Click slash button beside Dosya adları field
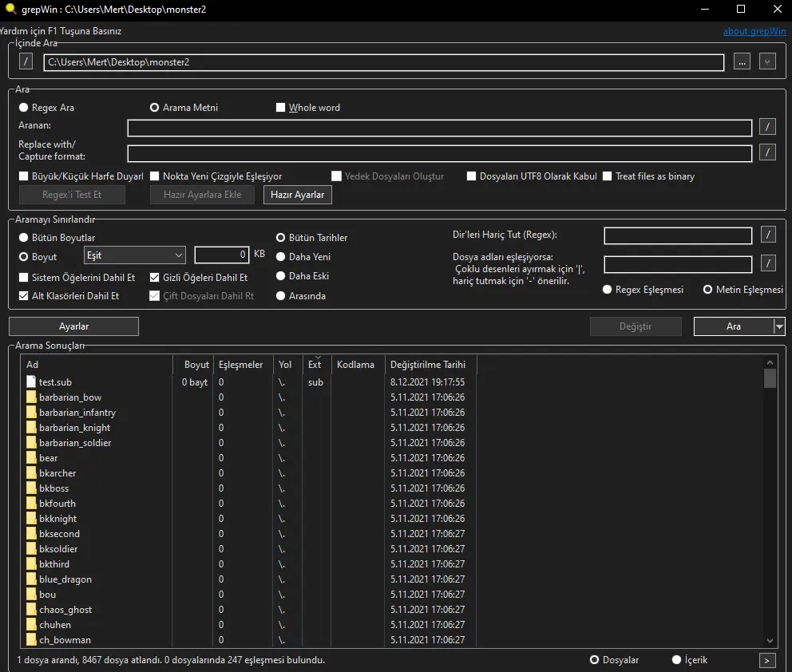Viewport: 792px width, 672px height. pyautogui.click(x=767, y=263)
